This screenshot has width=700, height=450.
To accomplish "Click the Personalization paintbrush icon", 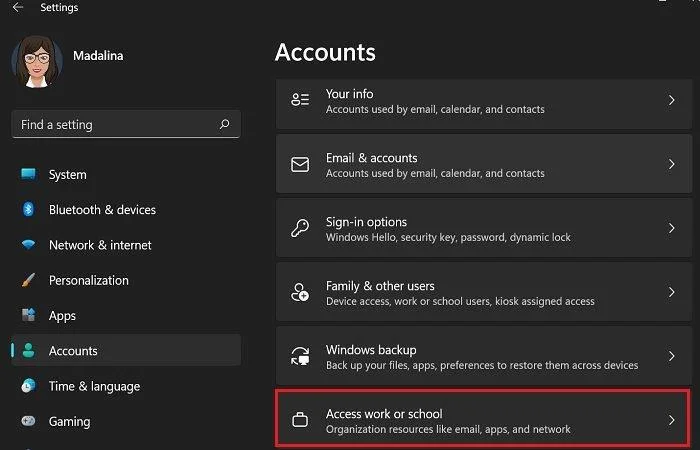I will click(x=28, y=280).
